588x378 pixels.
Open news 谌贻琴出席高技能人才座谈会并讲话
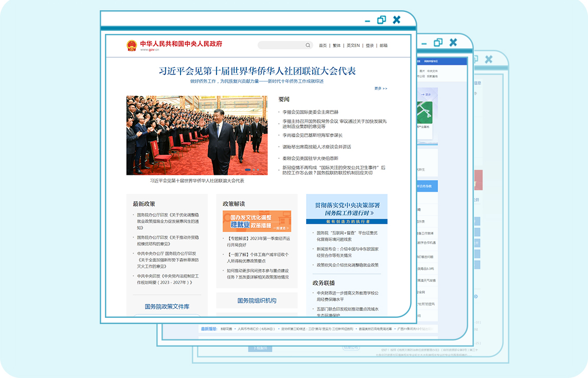pos(317,147)
